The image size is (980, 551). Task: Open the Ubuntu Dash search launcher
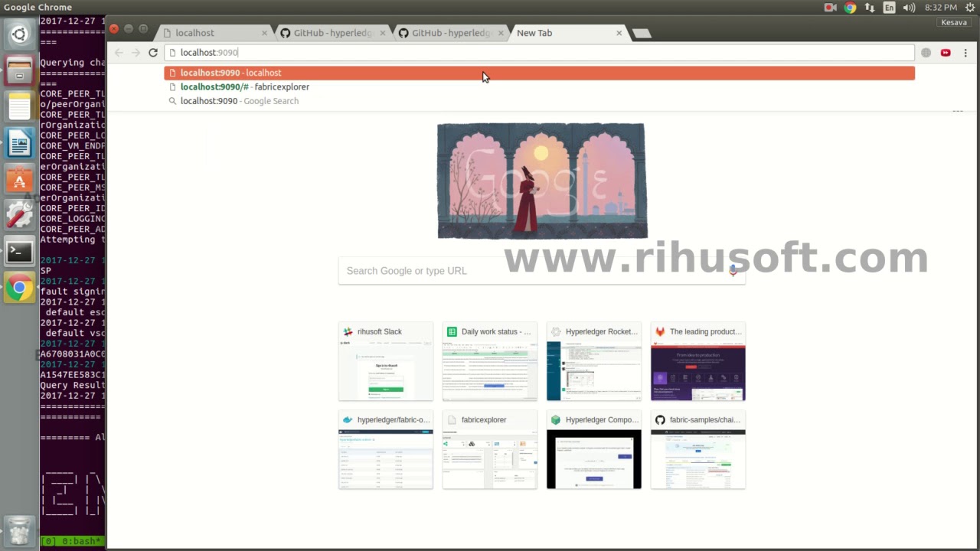tap(19, 34)
